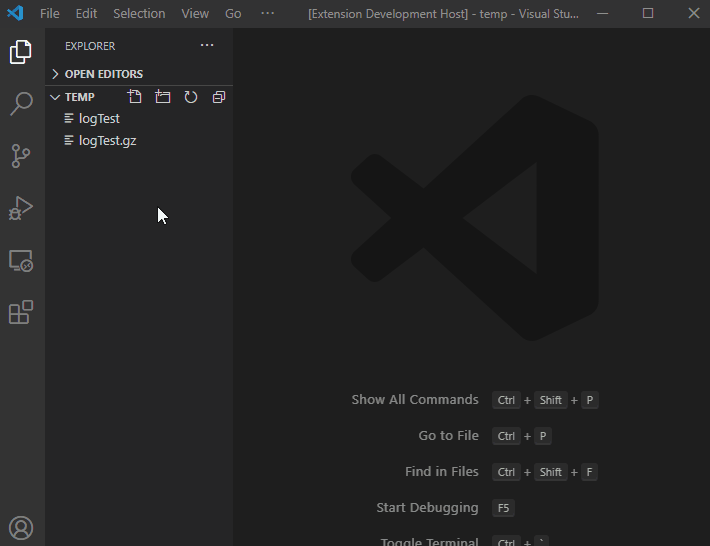The height and width of the screenshot is (546, 710).
Task: Open the Explorer view in activity bar
Action: (21, 52)
